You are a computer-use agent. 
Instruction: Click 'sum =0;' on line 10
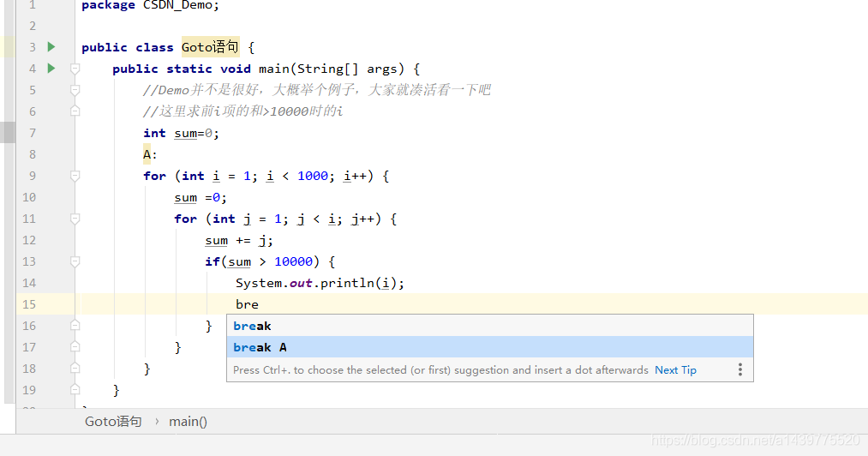(x=201, y=198)
